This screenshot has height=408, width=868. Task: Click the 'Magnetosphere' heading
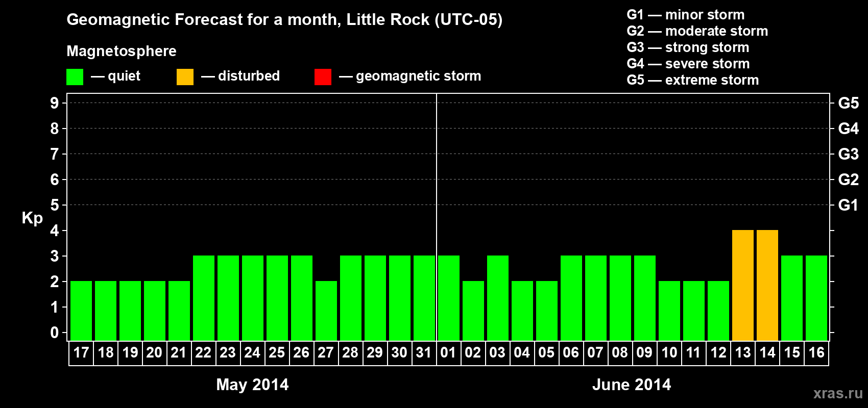(122, 52)
